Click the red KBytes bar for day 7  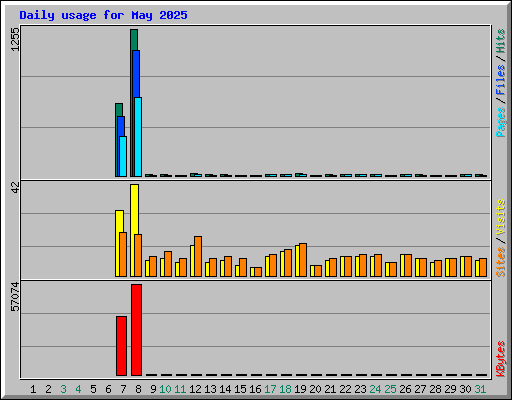click(x=121, y=346)
